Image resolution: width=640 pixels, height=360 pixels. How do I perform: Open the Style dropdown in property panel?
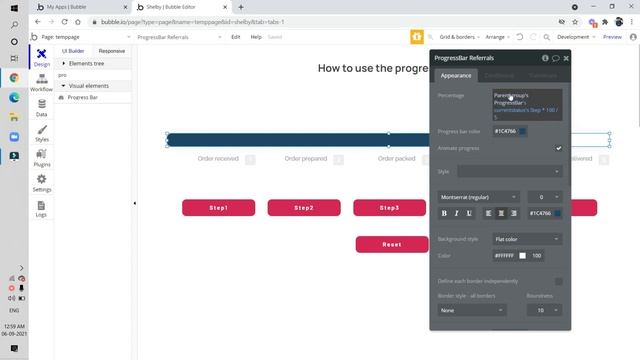pyautogui.click(x=510, y=171)
